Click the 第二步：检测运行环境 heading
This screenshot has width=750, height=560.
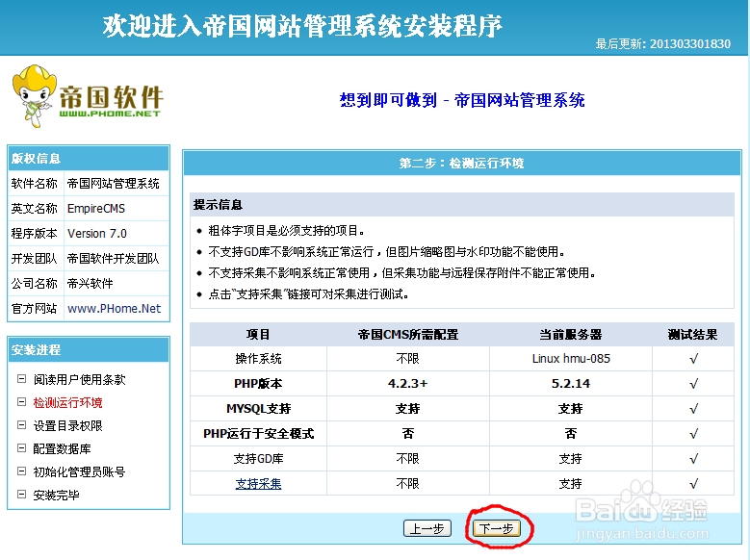pos(461,163)
